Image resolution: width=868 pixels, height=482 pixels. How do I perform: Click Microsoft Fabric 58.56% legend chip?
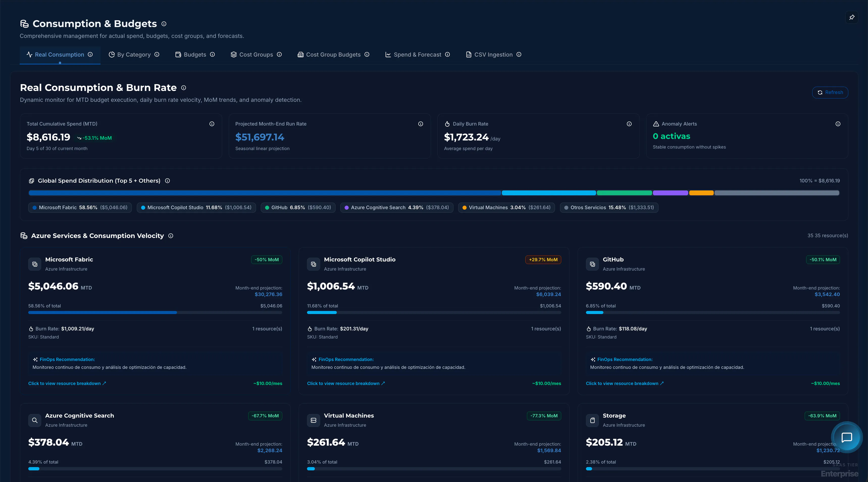[x=80, y=207]
